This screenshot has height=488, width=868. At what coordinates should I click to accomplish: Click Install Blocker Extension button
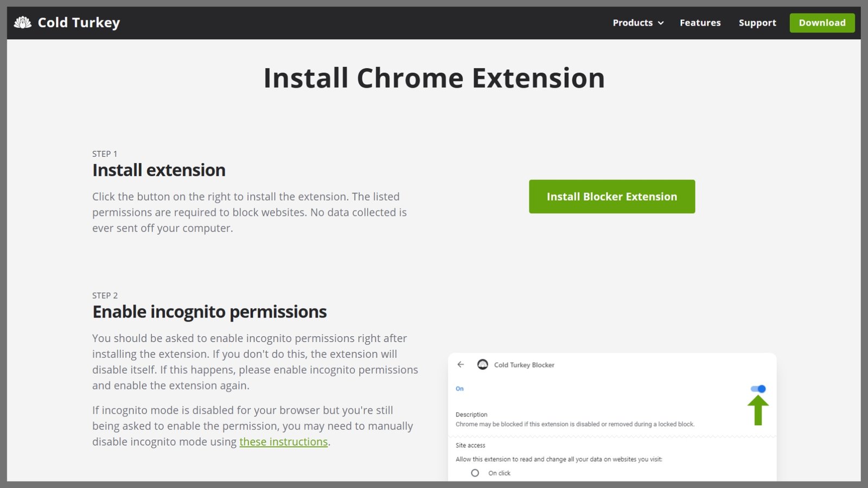click(612, 196)
